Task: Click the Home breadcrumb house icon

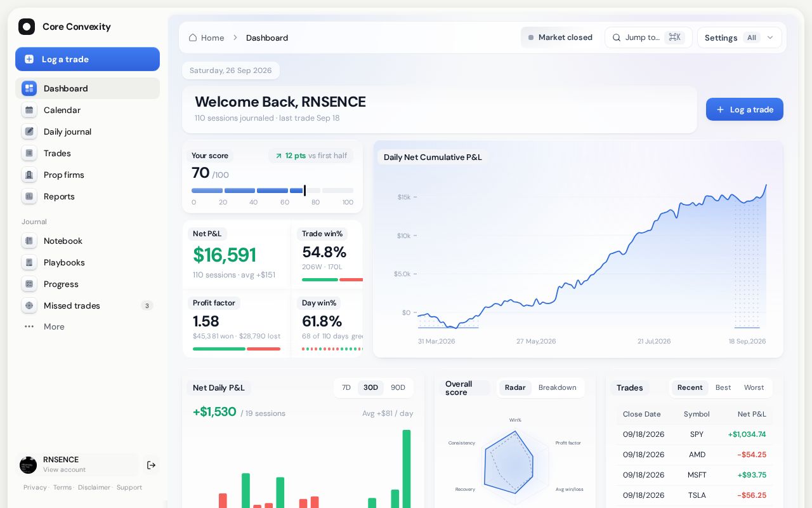Action: (193, 37)
